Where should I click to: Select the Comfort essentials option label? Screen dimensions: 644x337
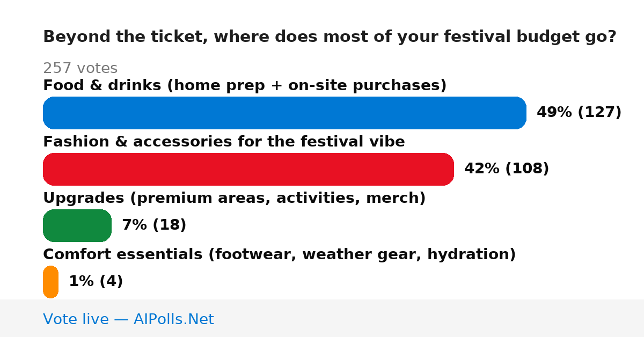pyautogui.click(x=279, y=254)
